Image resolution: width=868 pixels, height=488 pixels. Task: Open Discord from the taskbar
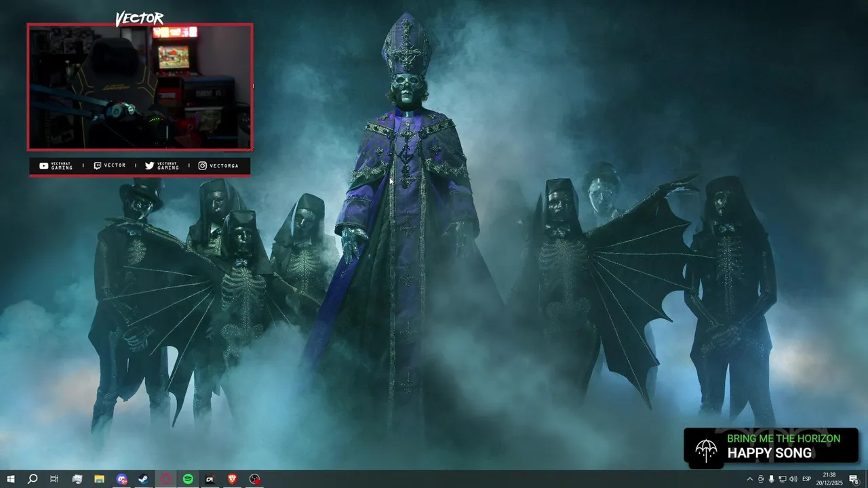coord(121,479)
